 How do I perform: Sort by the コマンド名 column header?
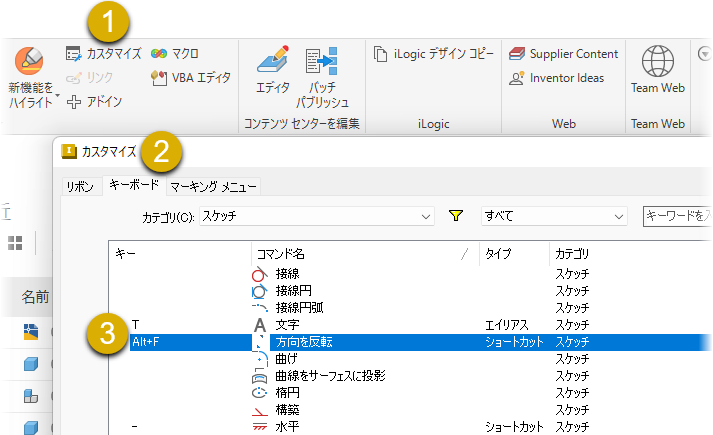366,254
